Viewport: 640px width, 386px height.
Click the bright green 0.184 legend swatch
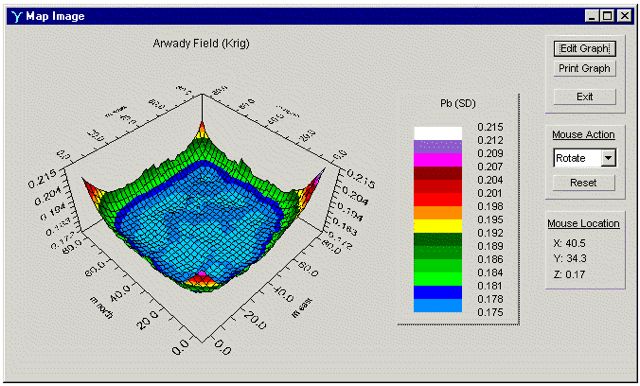[x=438, y=279]
